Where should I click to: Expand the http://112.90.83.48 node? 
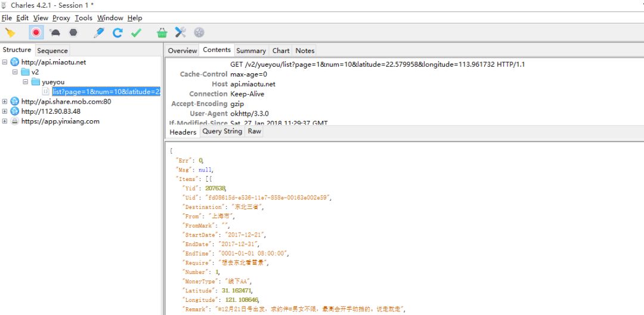pos(5,111)
